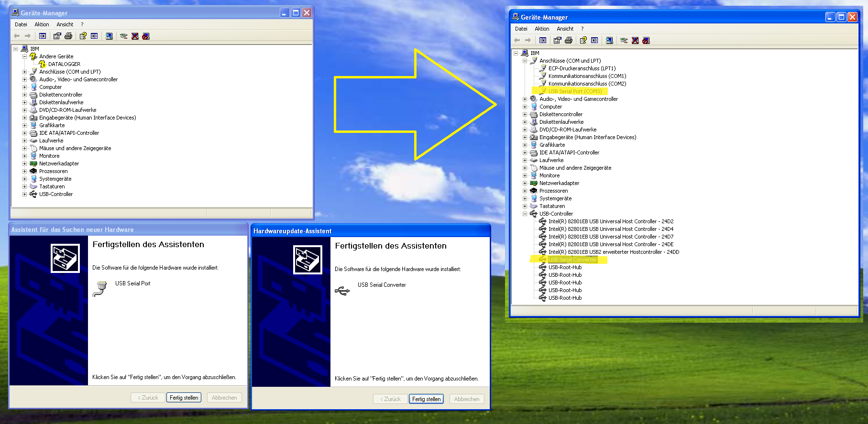Open Ansicht menu in left Geräte-Manager
Viewport: 868px width, 424px height.
click(65, 24)
